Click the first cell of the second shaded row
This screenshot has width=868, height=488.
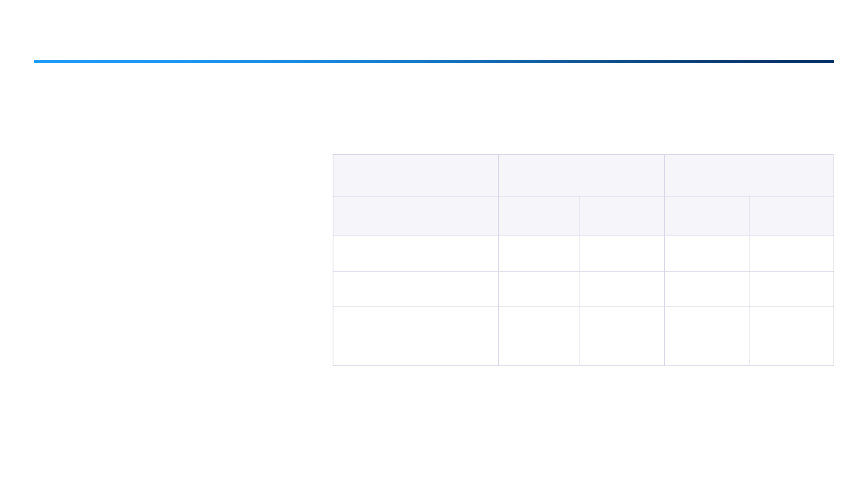pos(415,216)
